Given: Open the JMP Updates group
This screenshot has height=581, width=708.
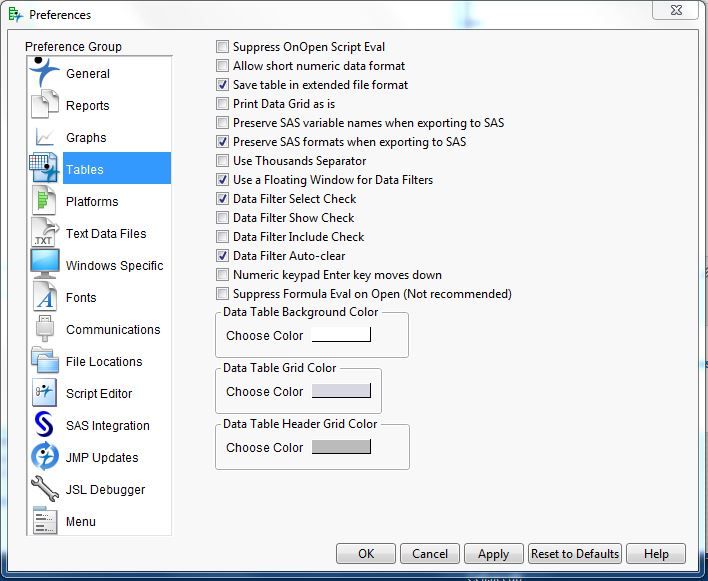Looking at the screenshot, I should pyautogui.click(x=102, y=458).
